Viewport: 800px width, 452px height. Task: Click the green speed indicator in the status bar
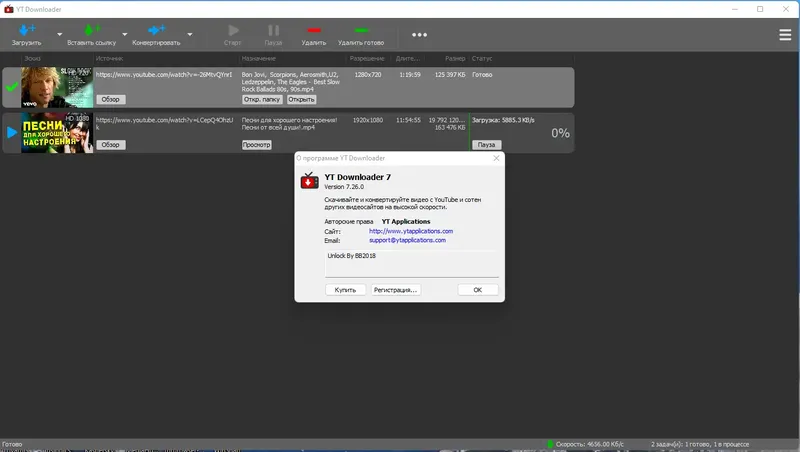point(551,444)
